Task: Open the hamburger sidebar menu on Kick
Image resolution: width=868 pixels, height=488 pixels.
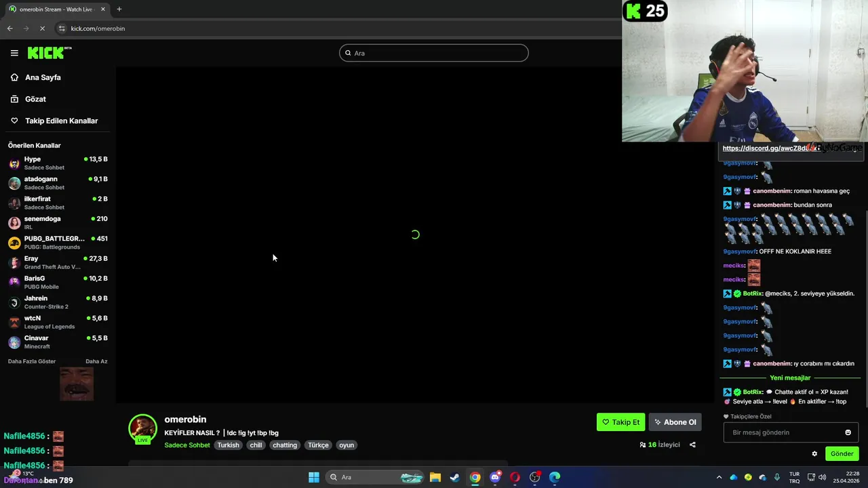Action: pos(14,53)
